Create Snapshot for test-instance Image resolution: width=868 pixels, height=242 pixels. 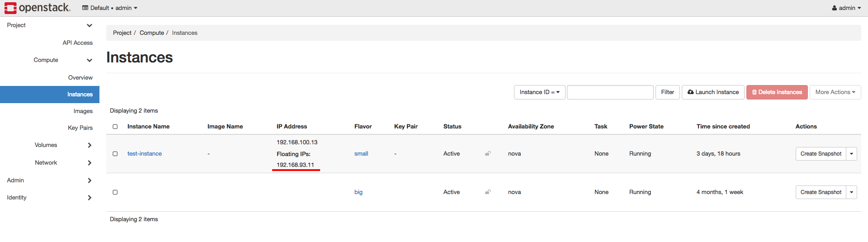[821, 154]
